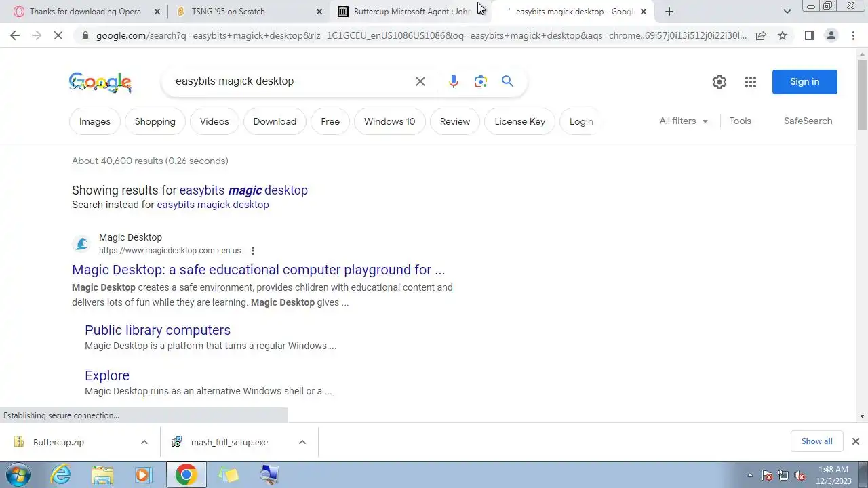Expand the Buttercup.zip download options
This screenshot has height=488, width=868.
(x=144, y=442)
